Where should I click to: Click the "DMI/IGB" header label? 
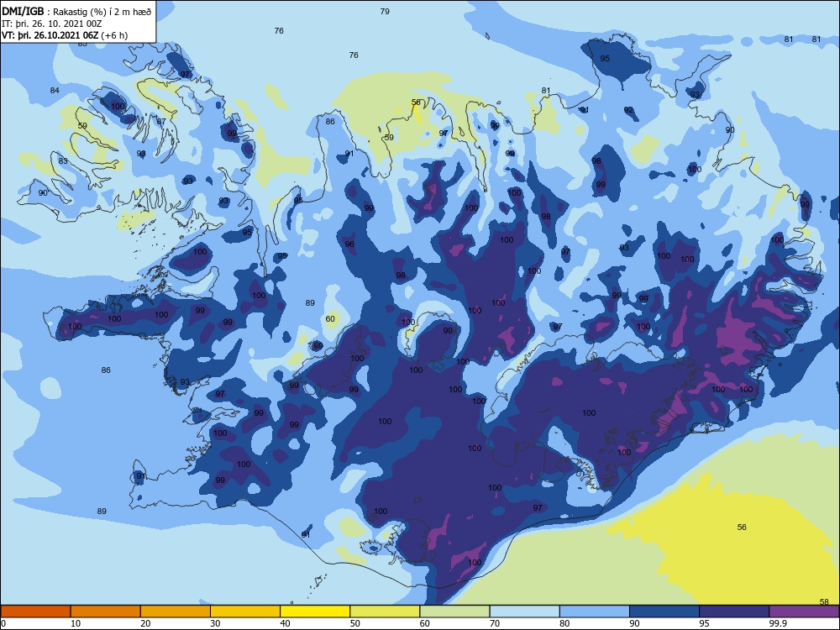pos(23,11)
